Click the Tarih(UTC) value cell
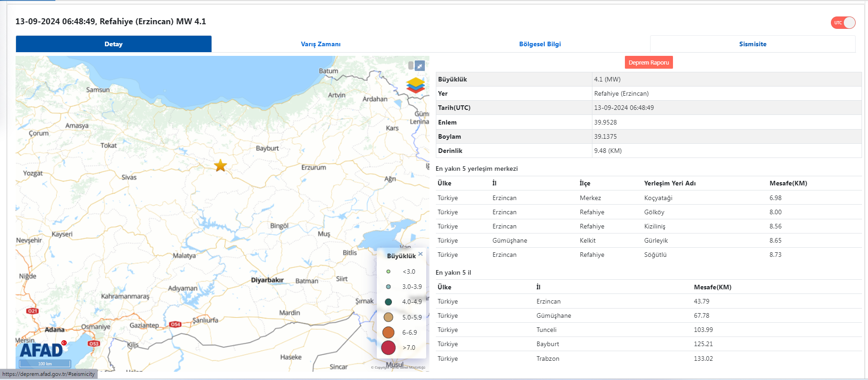The image size is (868, 380). coord(727,108)
